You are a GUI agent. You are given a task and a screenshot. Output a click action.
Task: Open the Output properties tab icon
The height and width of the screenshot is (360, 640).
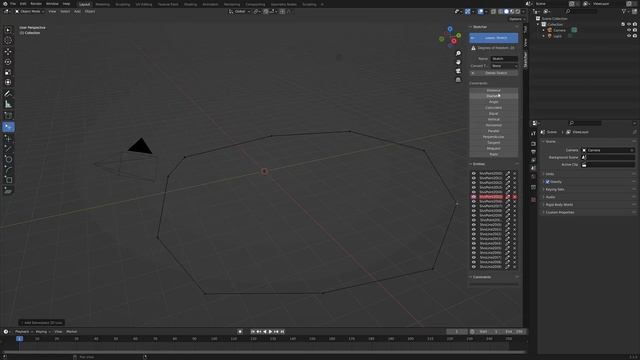point(533,152)
